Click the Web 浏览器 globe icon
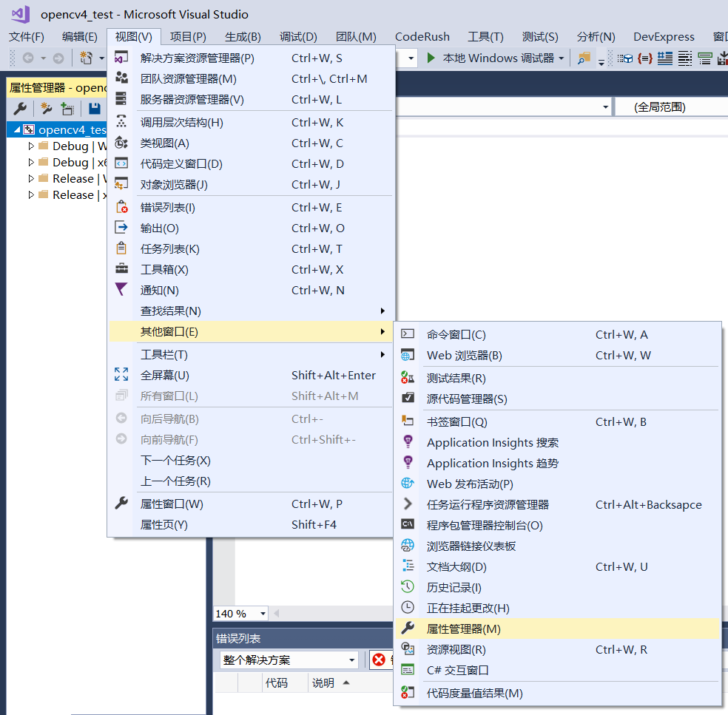Viewport: 728px width, 715px height. point(408,355)
